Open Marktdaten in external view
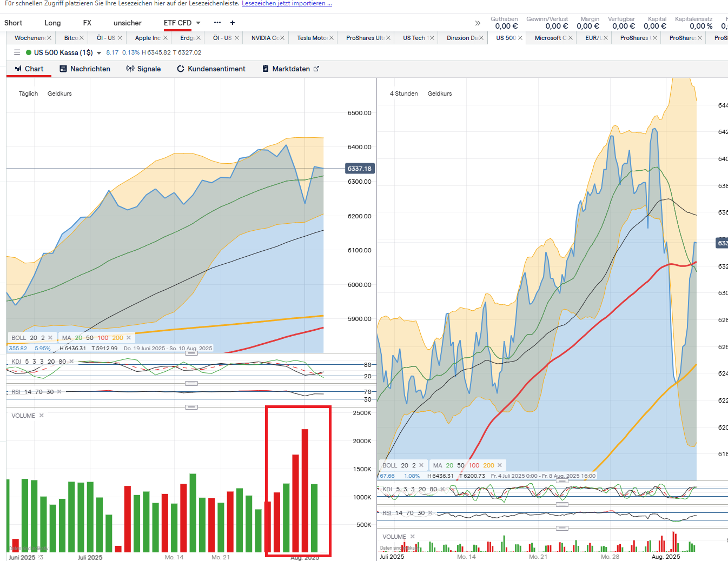 [290, 69]
